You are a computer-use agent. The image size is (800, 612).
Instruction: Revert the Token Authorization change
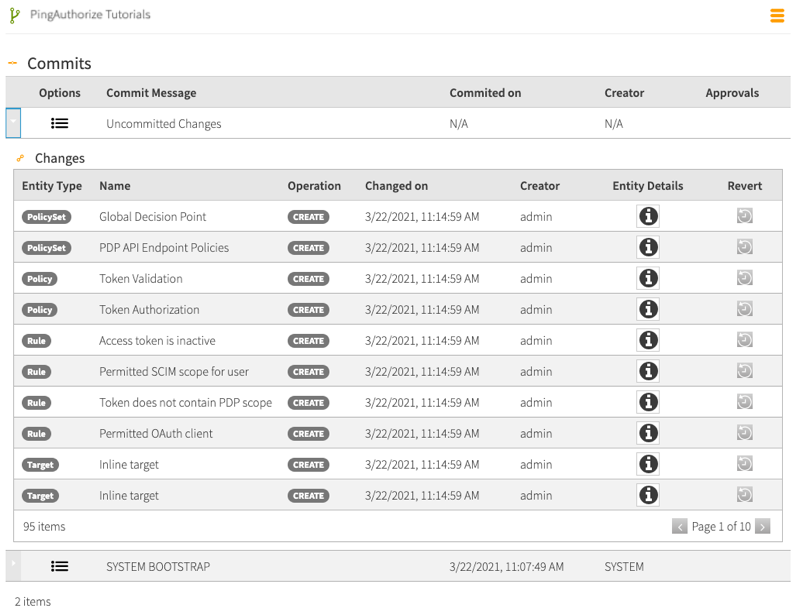744,309
